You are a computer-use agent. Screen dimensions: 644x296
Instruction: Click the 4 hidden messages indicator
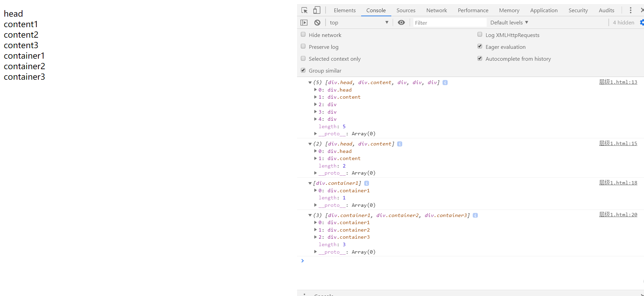[623, 22]
